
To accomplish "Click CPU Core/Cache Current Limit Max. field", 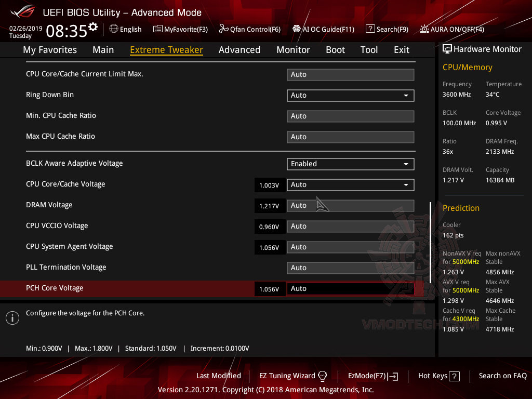I will click(351, 75).
